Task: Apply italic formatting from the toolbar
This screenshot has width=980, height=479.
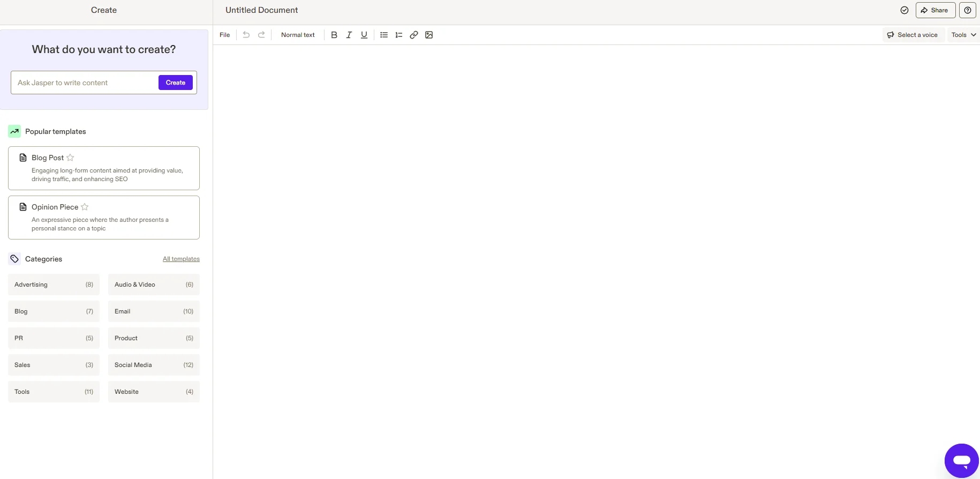Action: click(349, 35)
